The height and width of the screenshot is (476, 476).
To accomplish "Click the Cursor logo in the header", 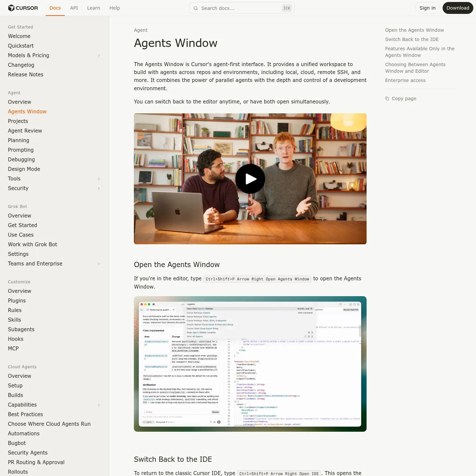I will click(23, 8).
